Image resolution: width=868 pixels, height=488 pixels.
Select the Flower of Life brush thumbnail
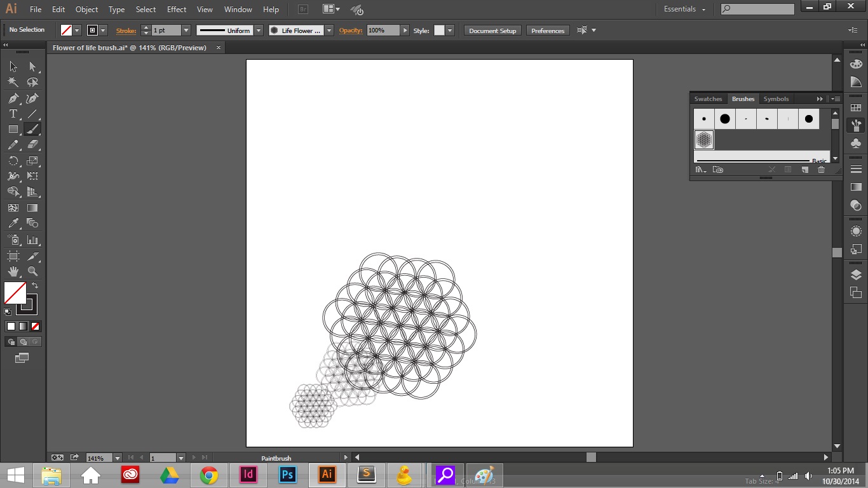point(703,139)
